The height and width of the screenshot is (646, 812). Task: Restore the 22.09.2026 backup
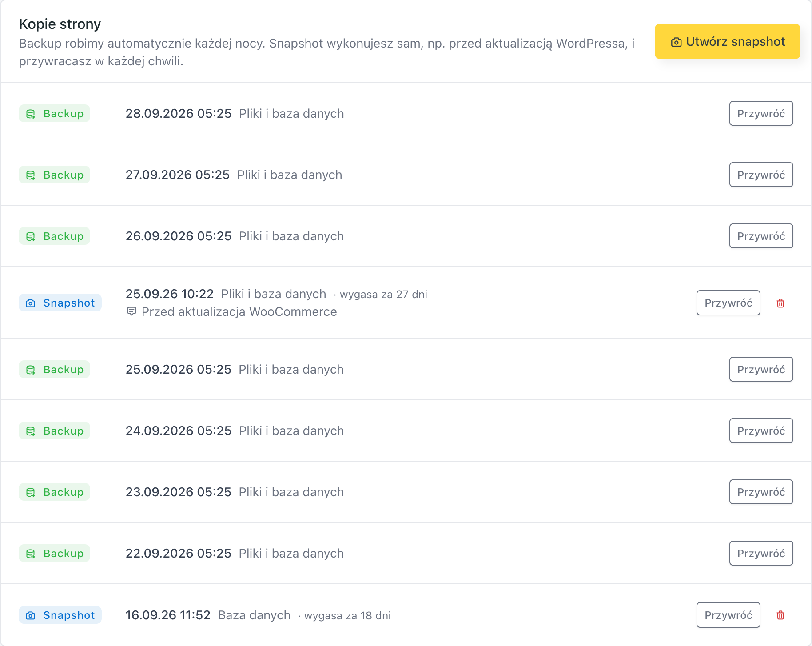(761, 553)
